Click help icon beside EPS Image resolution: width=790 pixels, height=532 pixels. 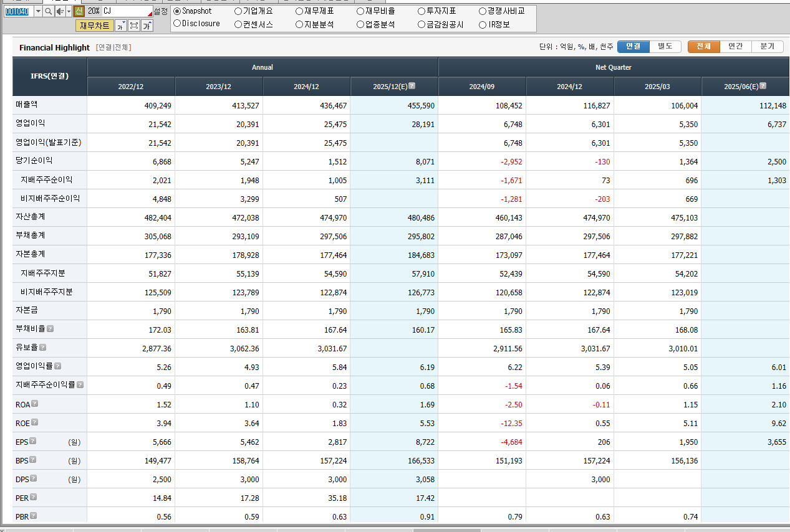click(x=33, y=441)
